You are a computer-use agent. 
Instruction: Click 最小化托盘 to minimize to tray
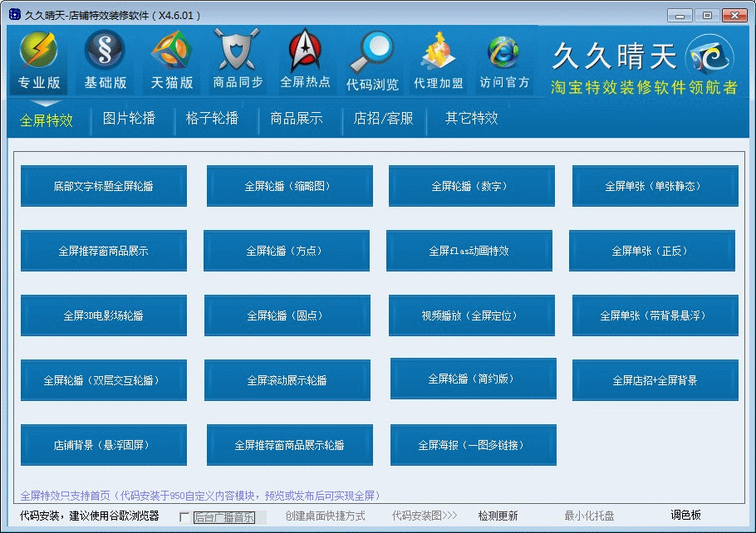pyautogui.click(x=590, y=516)
